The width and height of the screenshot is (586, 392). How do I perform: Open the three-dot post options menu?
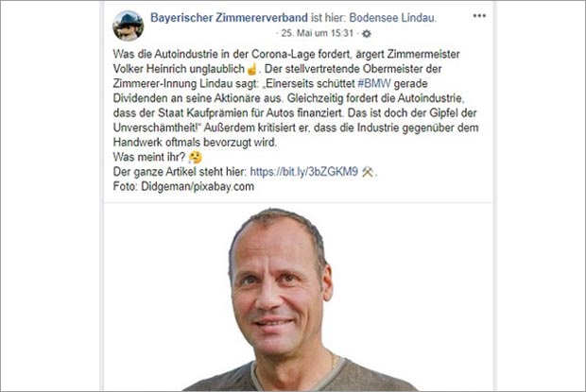point(479,16)
